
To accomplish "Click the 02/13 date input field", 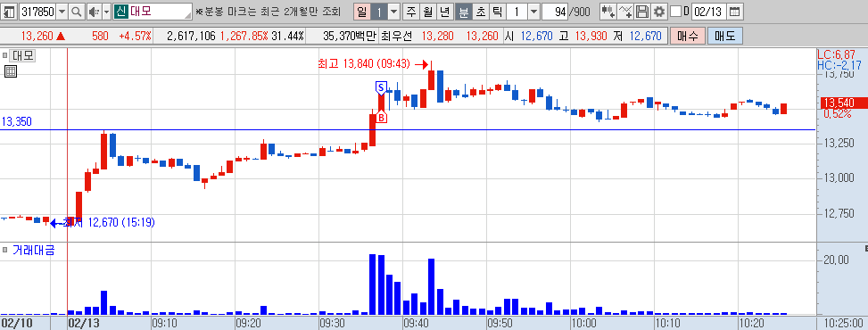I will coord(708,11).
